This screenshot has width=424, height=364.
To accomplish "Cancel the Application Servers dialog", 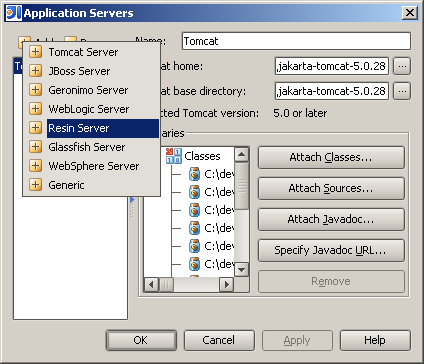I will point(219,340).
